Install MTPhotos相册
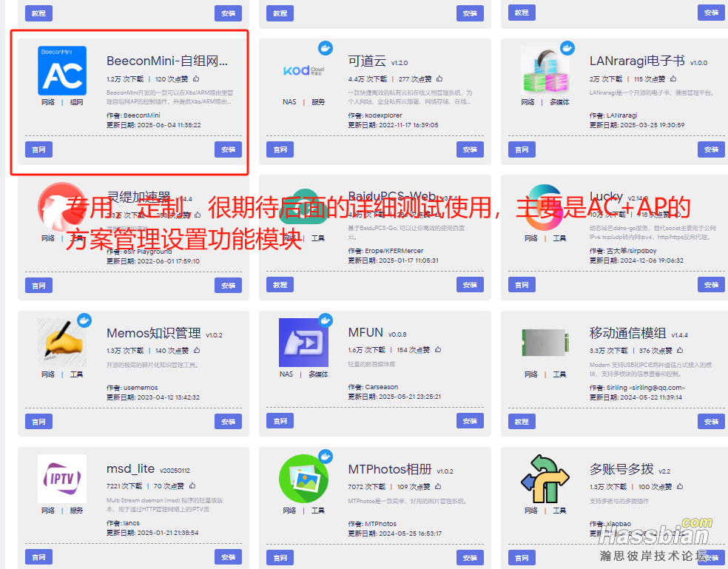Image resolution: width=728 pixels, height=569 pixels. pos(470,558)
